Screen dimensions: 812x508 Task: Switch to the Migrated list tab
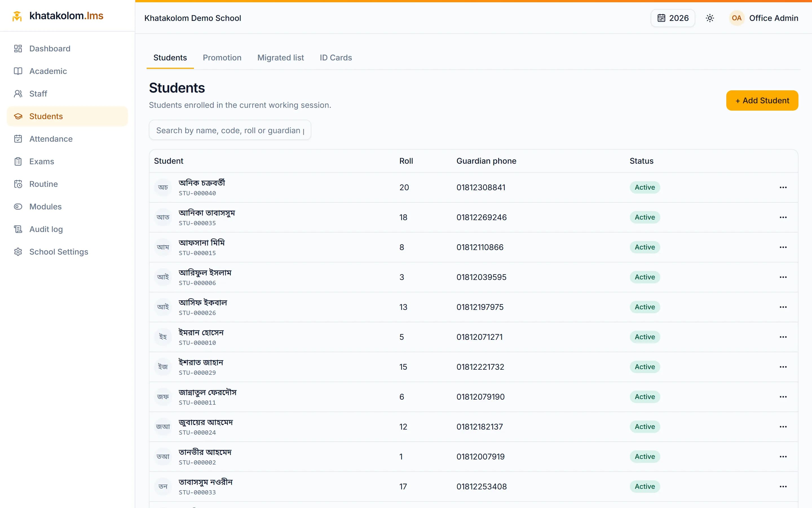(281, 58)
